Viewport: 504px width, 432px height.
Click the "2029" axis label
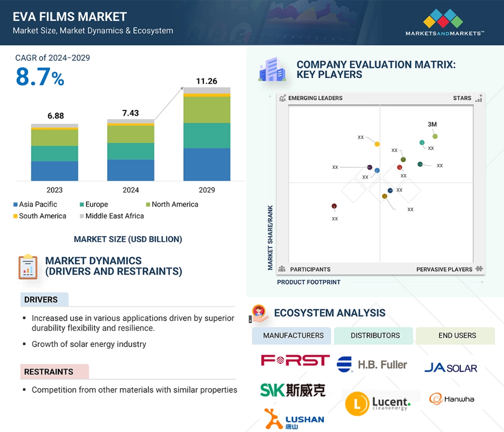click(207, 190)
